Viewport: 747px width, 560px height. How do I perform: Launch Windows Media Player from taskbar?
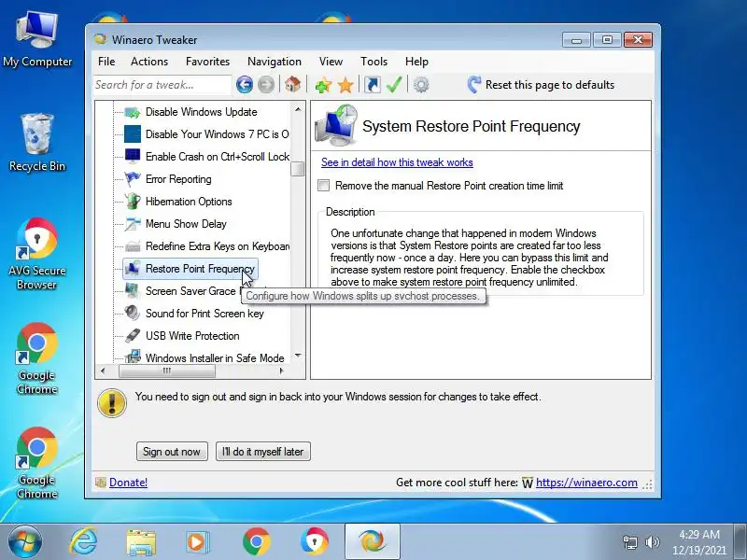click(197, 542)
